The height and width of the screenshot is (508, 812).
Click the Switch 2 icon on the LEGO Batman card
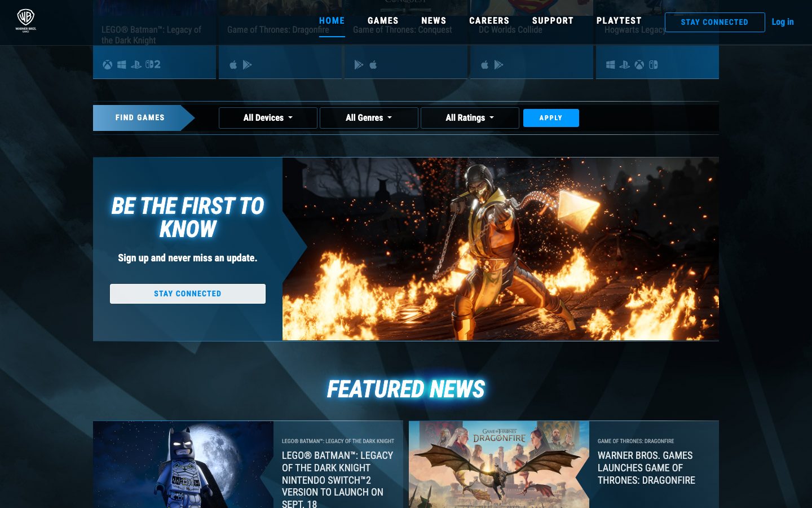[x=153, y=64]
